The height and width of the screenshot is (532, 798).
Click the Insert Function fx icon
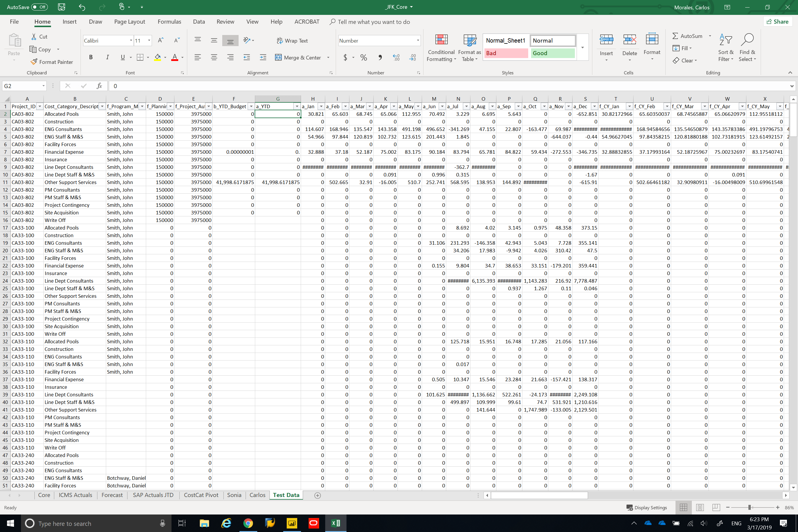click(x=99, y=86)
